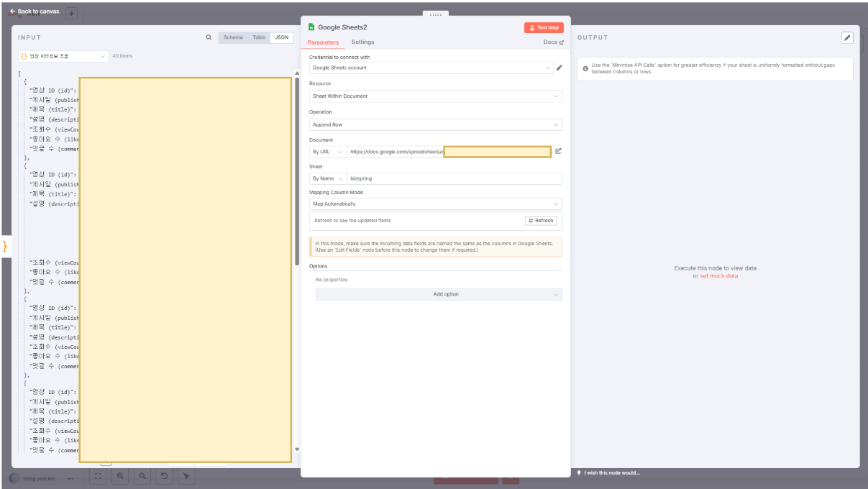
Task: Switch input view to Table
Action: pos(258,37)
